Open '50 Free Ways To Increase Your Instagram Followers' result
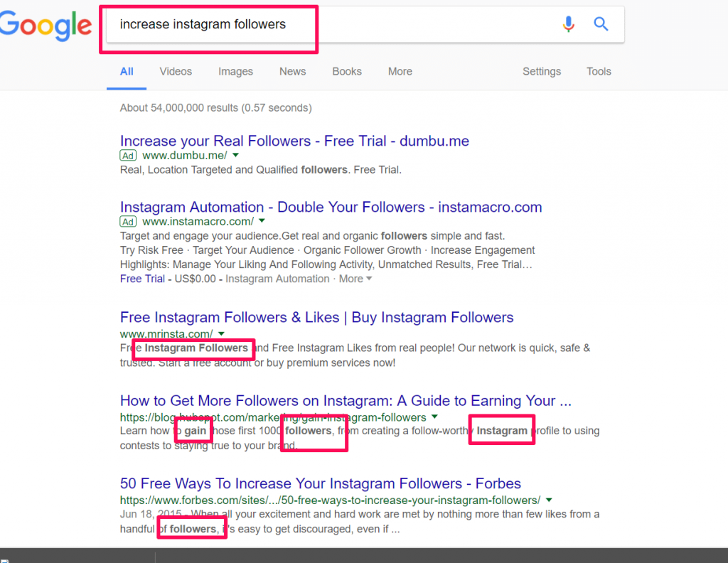The image size is (728, 563). pyautogui.click(x=321, y=483)
